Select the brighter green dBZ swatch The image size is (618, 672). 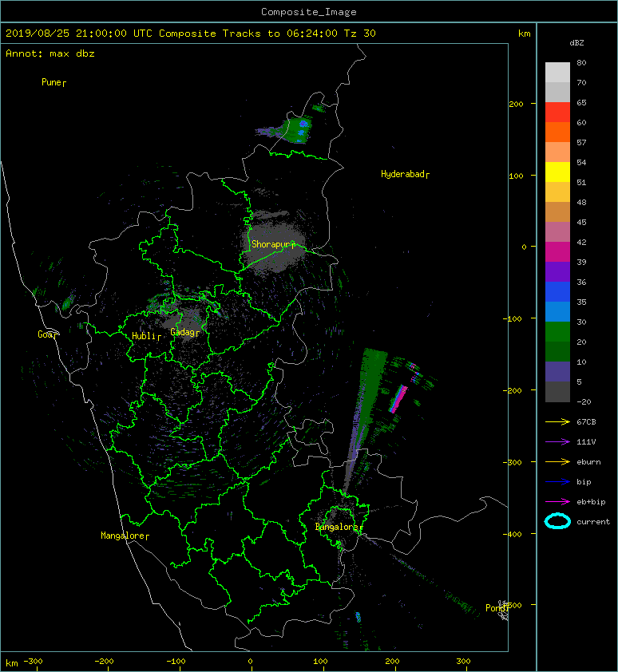click(x=557, y=331)
